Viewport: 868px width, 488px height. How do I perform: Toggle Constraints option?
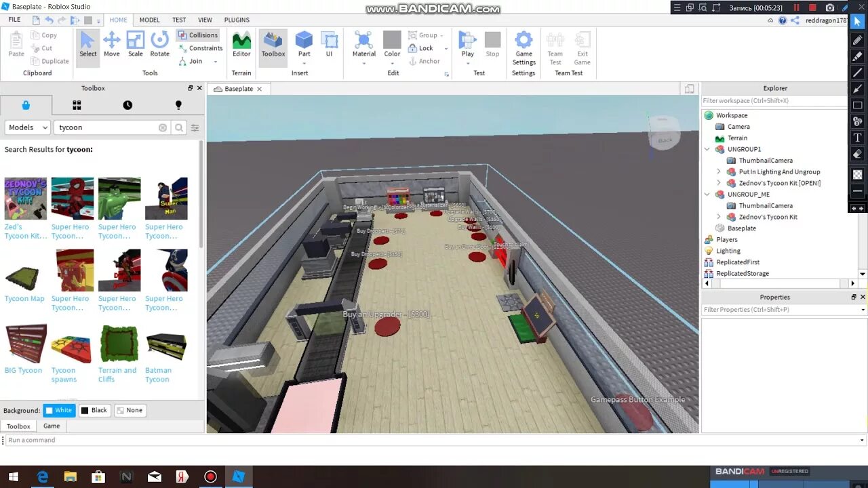(201, 48)
